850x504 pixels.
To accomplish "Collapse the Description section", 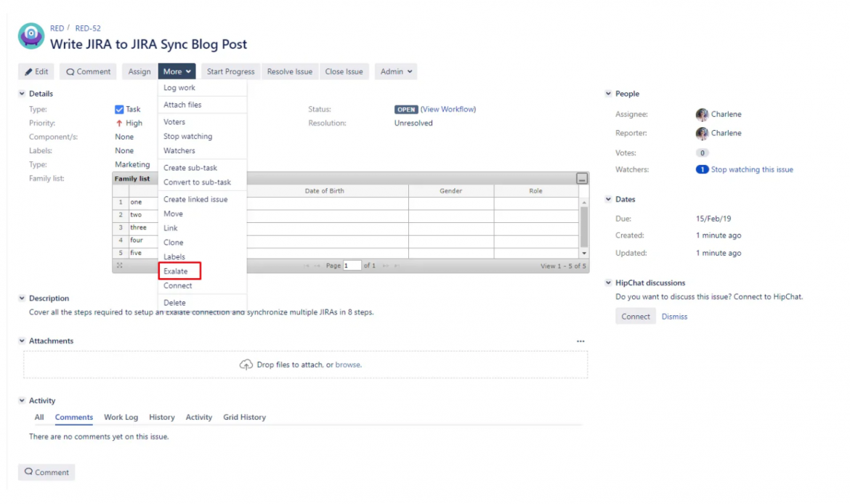I will coord(23,298).
